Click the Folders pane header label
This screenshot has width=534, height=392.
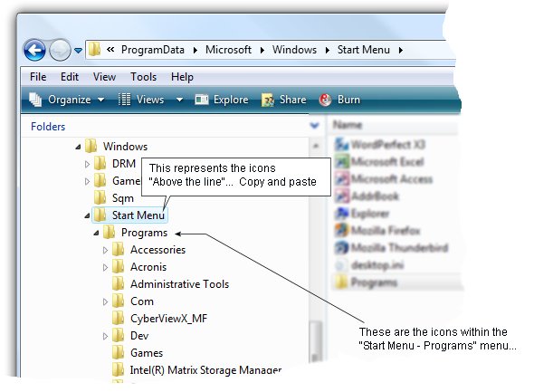(48, 127)
